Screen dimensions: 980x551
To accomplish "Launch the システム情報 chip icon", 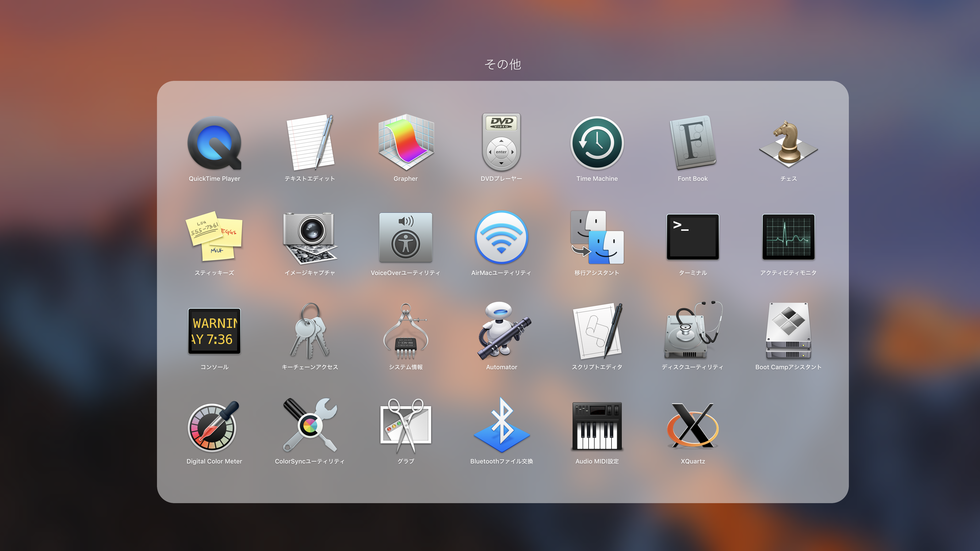I will 406,331.
